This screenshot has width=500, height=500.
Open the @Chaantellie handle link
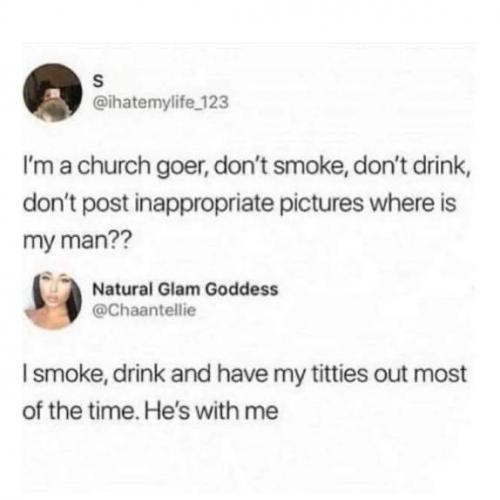point(144,311)
